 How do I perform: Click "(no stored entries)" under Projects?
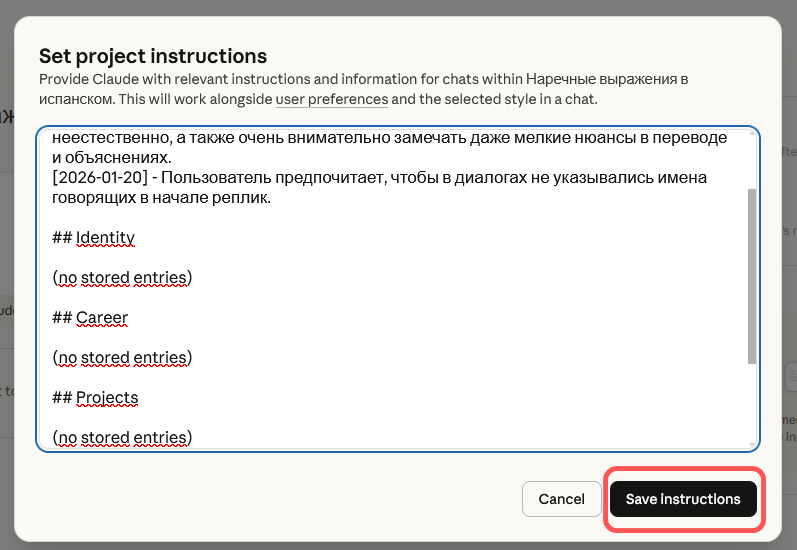[x=122, y=438]
